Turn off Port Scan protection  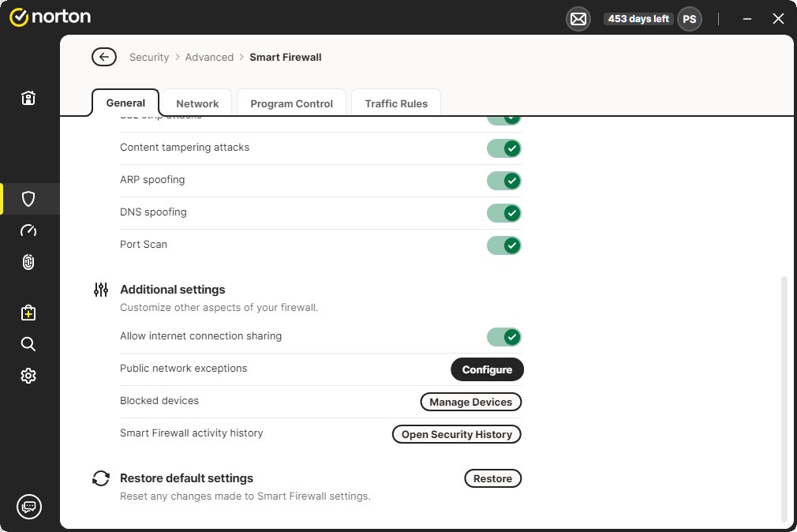[x=503, y=245]
